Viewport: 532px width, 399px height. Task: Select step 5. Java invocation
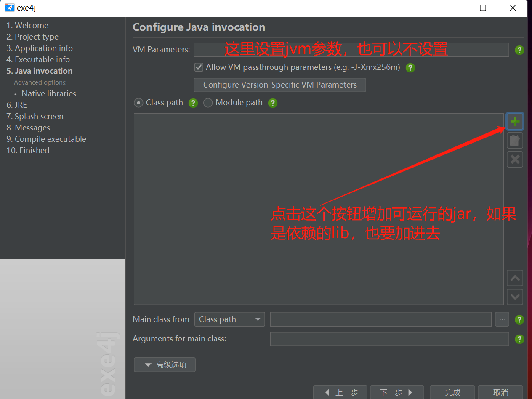[40, 71]
